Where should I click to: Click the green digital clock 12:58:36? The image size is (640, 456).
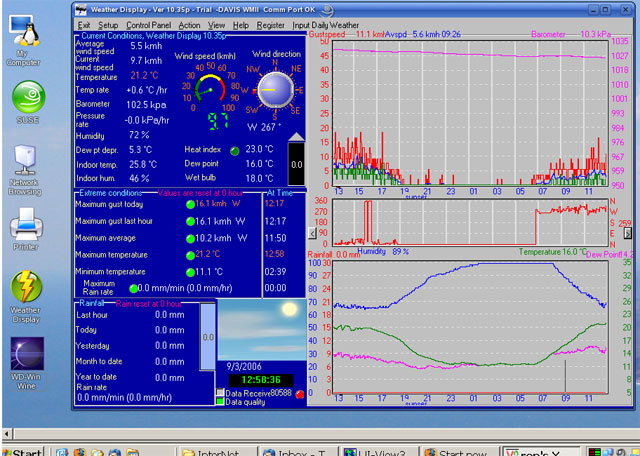[x=261, y=380]
